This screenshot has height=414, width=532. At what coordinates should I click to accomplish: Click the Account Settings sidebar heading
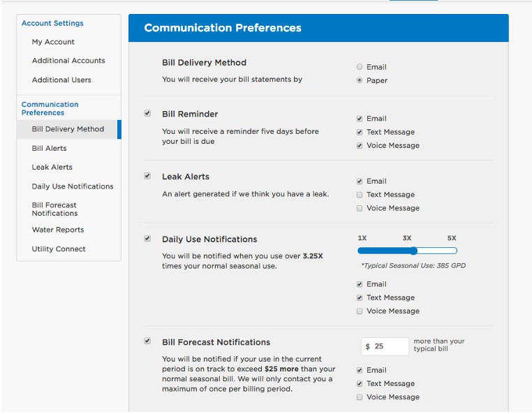[x=52, y=23]
